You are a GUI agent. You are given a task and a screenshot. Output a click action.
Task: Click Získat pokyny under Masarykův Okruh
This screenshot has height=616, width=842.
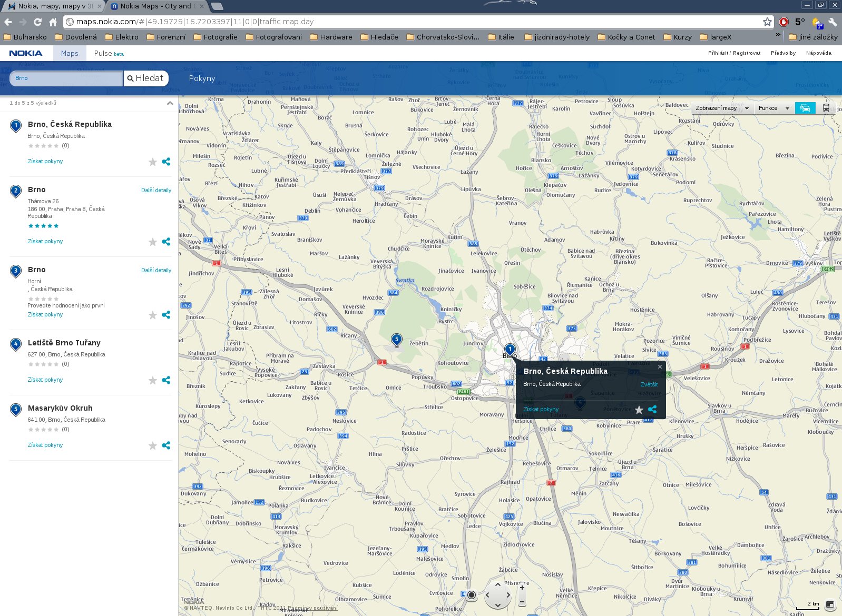[x=45, y=445]
